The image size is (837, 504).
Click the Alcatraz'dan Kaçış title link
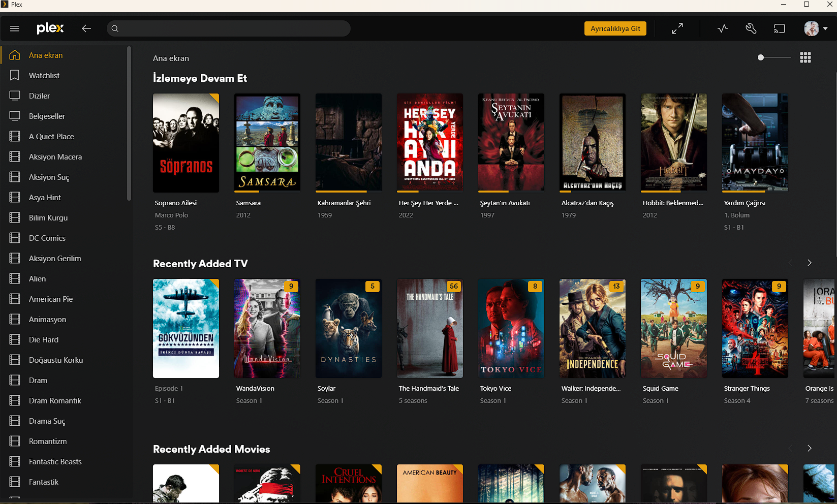[587, 203]
